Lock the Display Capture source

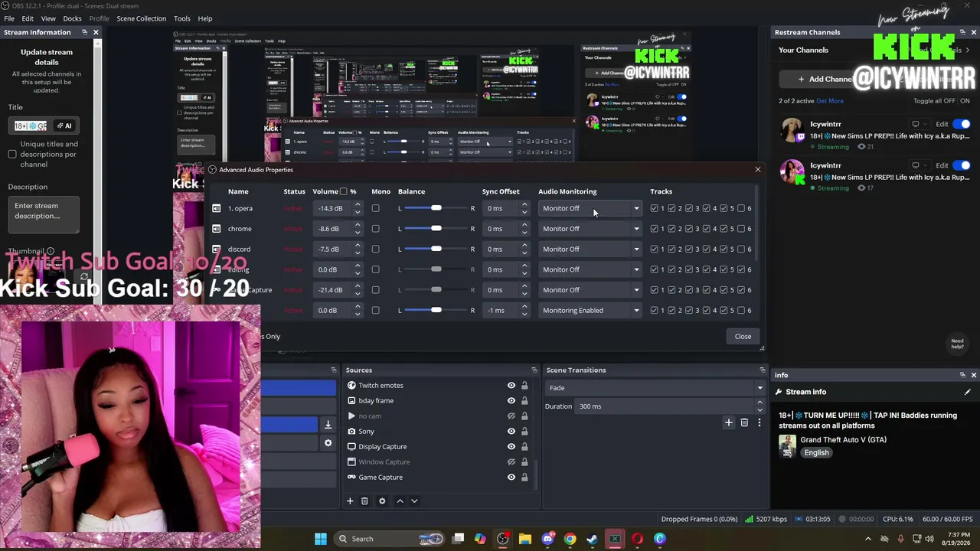[x=524, y=446]
